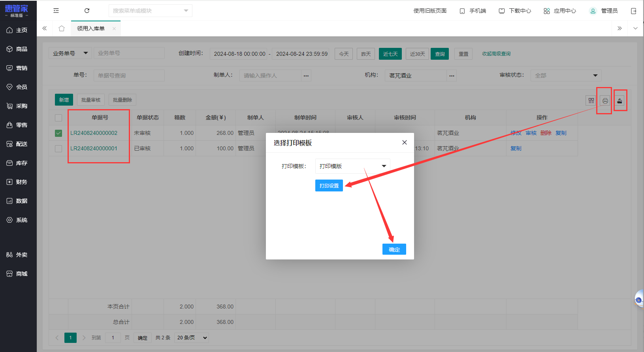Click the export icon above table
Screen dimensions: 644x352
point(620,101)
